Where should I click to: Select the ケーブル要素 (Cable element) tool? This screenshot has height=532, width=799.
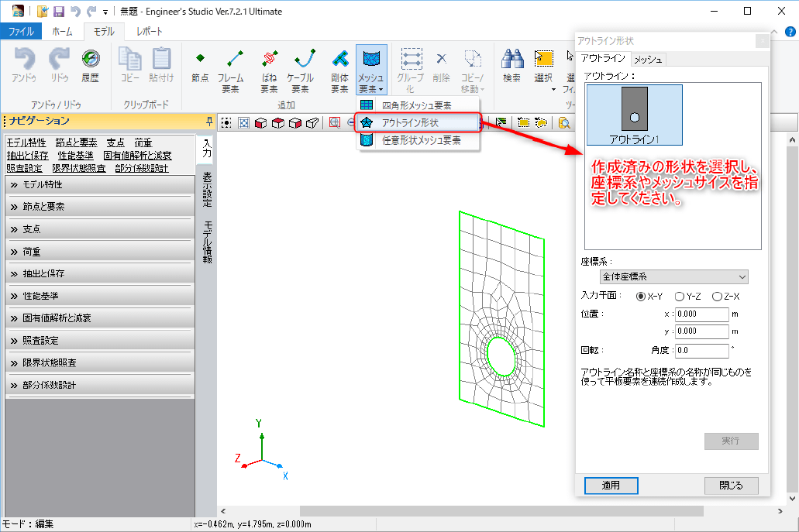tap(300, 70)
